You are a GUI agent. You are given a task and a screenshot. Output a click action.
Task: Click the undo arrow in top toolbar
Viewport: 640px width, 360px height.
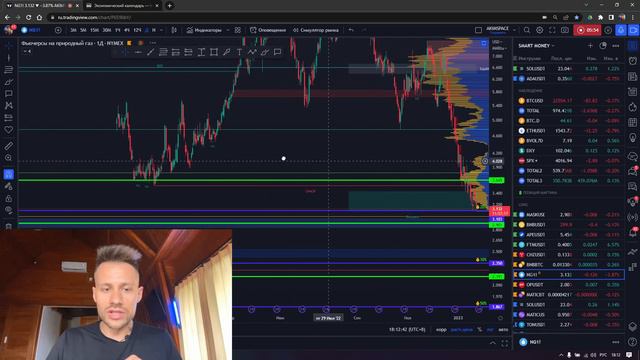point(351,30)
